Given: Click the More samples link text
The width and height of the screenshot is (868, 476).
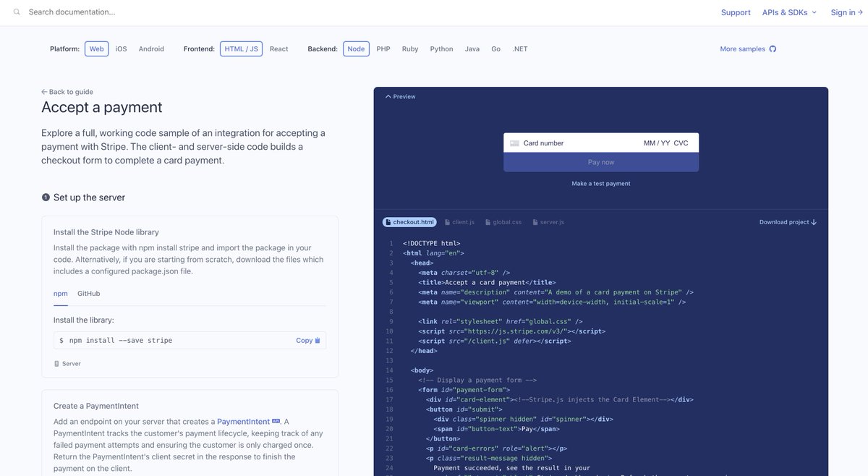Looking at the screenshot, I should click(742, 49).
